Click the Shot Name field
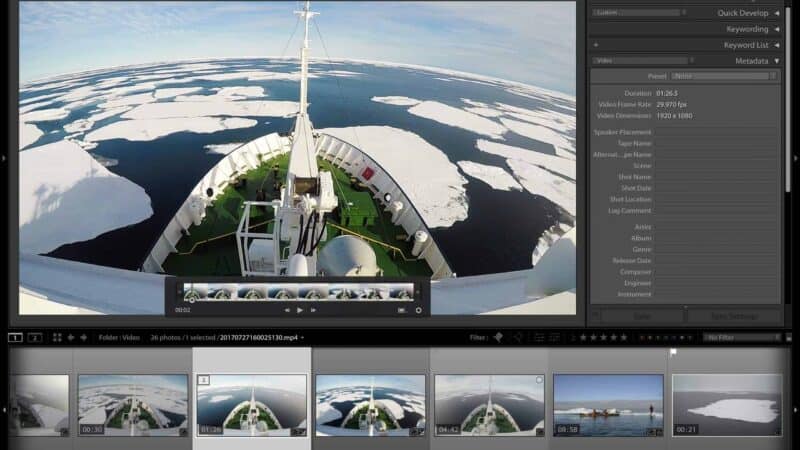The height and width of the screenshot is (450, 800). coord(716,177)
